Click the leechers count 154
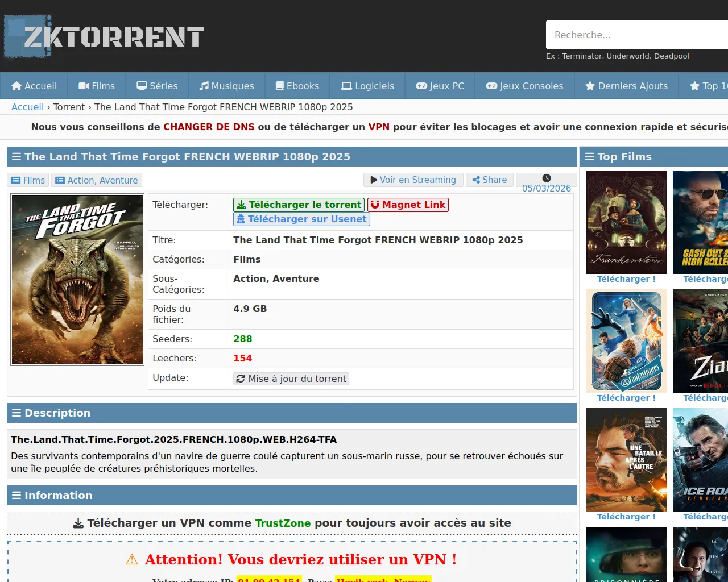Screen dimensions: 728x582 243,359
